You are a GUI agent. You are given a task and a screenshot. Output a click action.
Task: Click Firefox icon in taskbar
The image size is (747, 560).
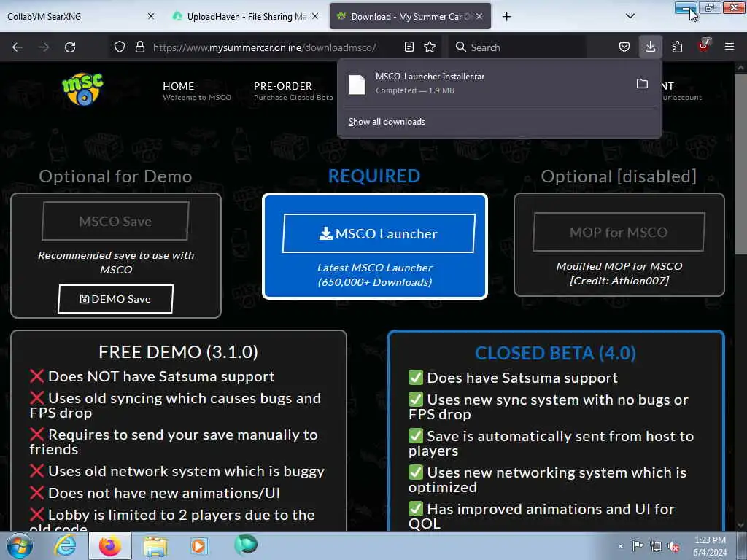pos(110,545)
